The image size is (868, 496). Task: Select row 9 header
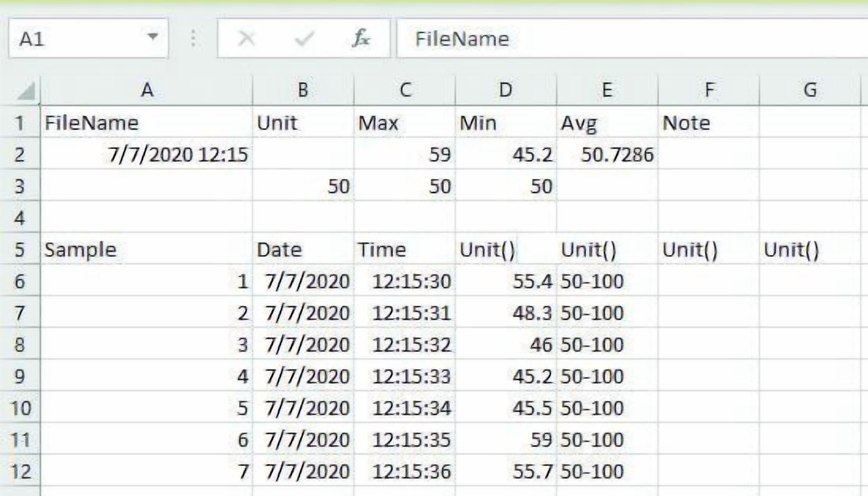click(x=20, y=376)
